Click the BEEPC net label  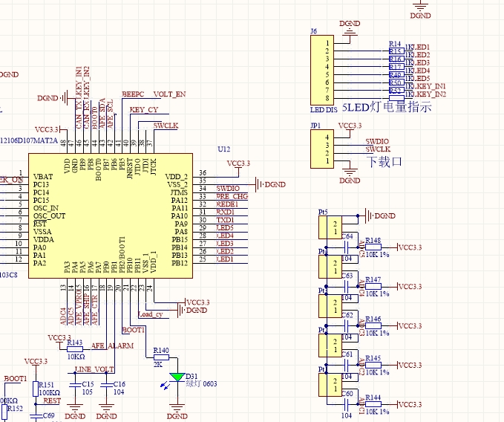click(x=133, y=94)
